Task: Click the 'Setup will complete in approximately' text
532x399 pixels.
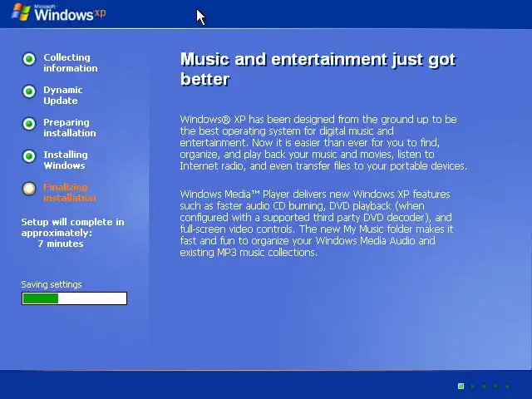Action: pyautogui.click(x=72, y=227)
